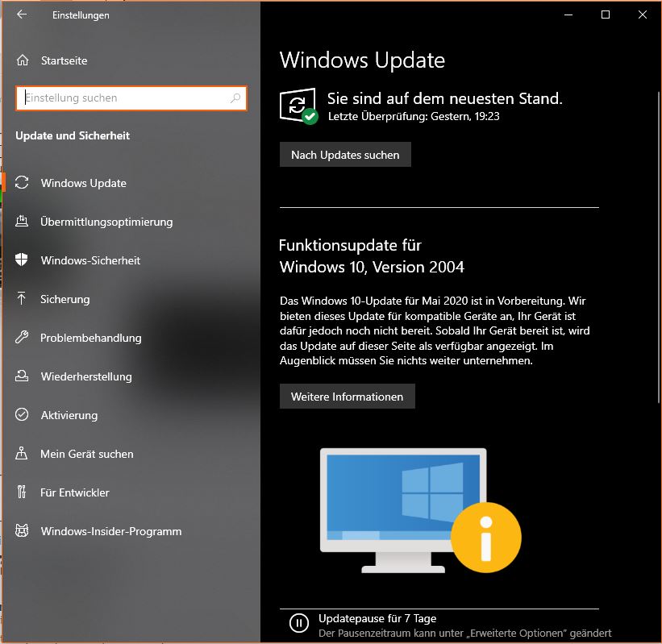Open the Startseite settings home
The image size is (662, 644).
(x=65, y=60)
